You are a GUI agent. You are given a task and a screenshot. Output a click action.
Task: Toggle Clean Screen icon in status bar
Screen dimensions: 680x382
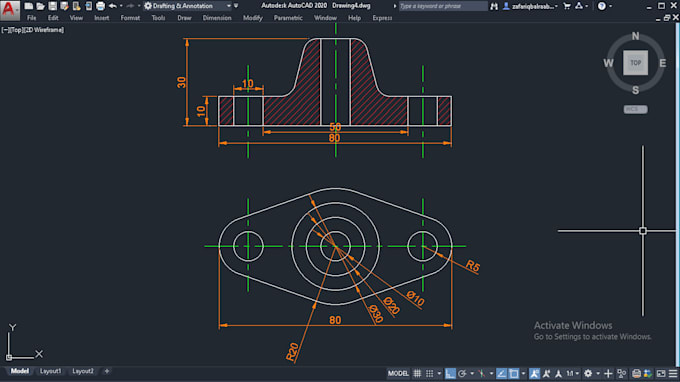click(661, 373)
